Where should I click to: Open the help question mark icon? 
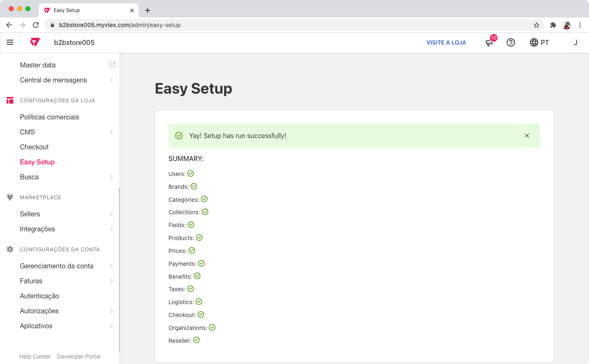coord(511,42)
